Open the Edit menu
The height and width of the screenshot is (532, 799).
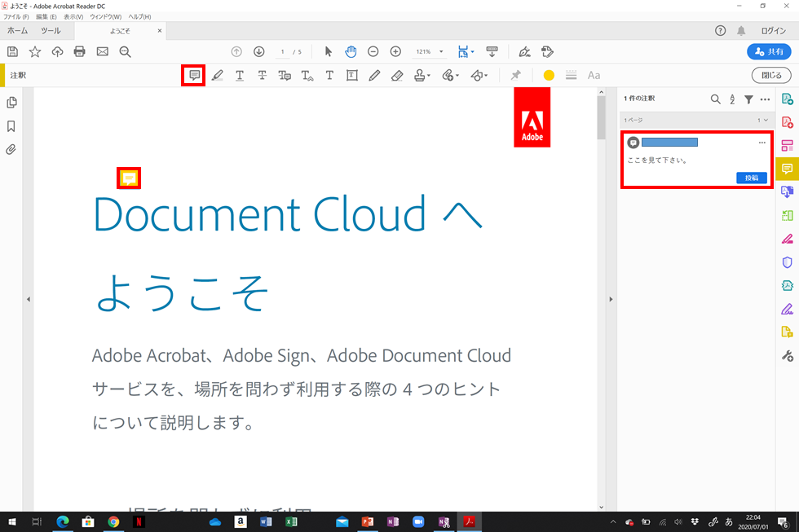coord(46,17)
